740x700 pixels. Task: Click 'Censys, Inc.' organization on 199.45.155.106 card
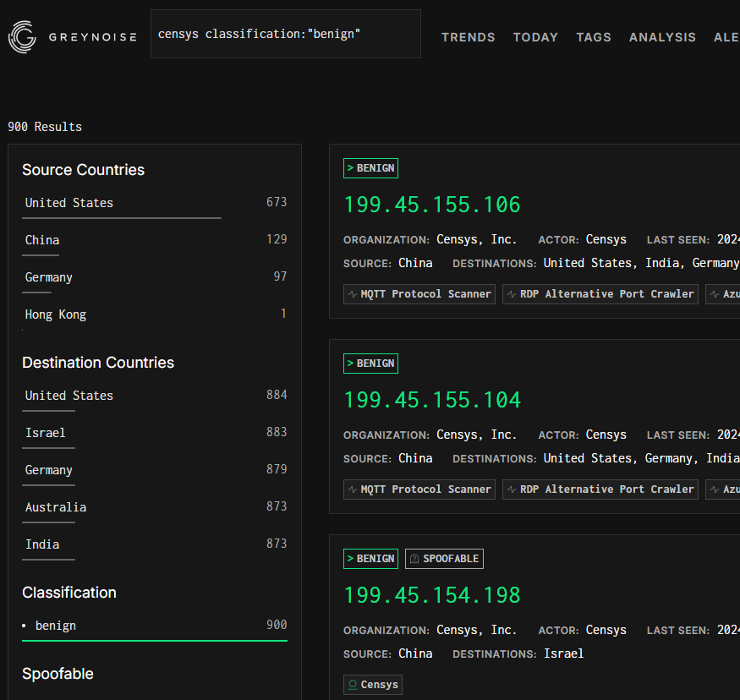pos(476,239)
